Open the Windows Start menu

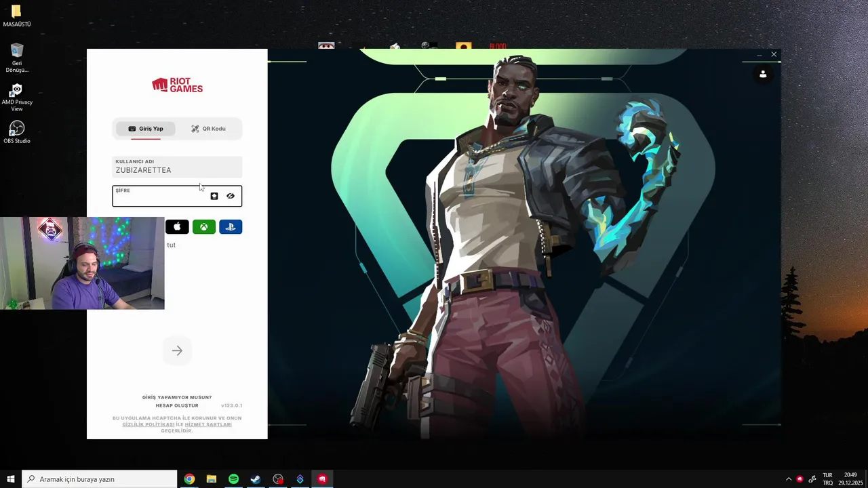click(x=11, y=479)
